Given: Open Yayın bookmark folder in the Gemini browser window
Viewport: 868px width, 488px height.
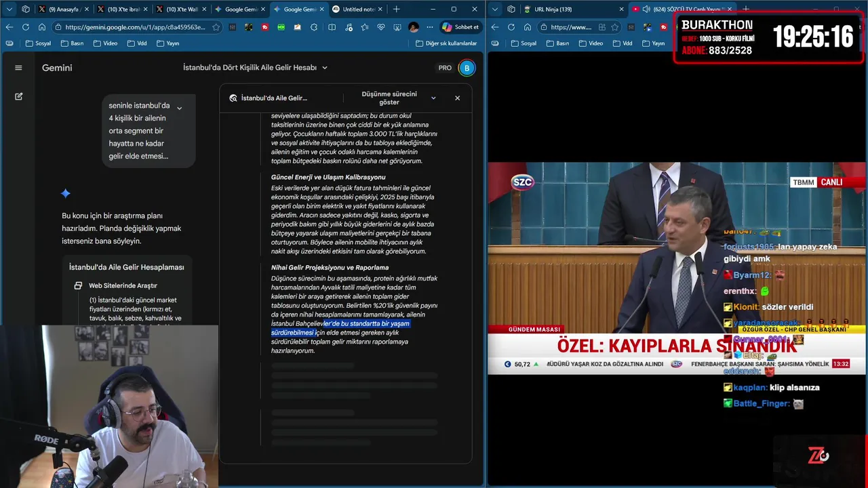Looking at the screenshot, I should click(x=167, y=43).
